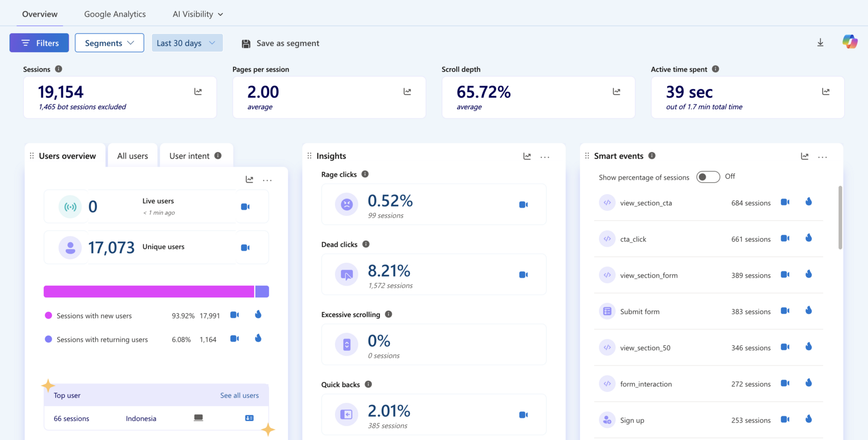Viewport: 868px width, 440px height.
Task: Click Save as segment
Action: click(x=281, y=43)
